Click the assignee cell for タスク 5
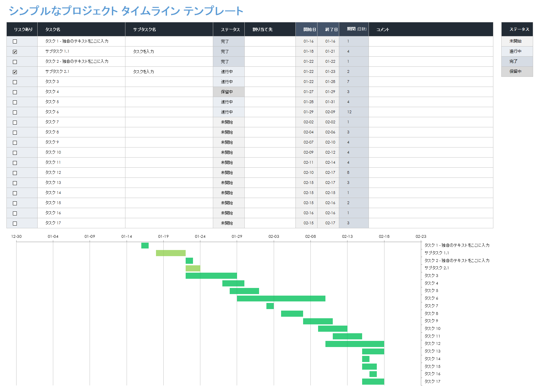The width and height of the screenshot is (538, 392). coord(270,102)
